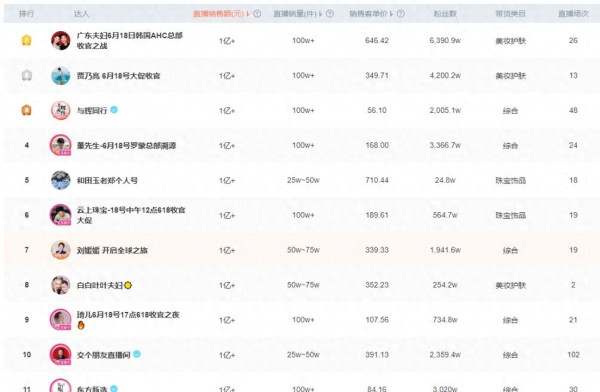
Task: Open 和田玉老郑个人号 link
Action: tap(107, 180)
